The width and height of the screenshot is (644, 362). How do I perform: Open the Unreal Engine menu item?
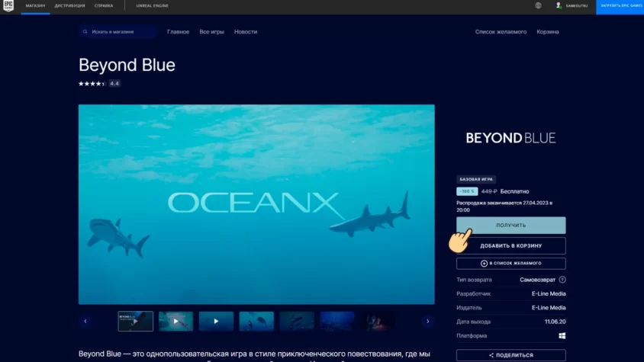pyautogui.click(x=153, y=6)
